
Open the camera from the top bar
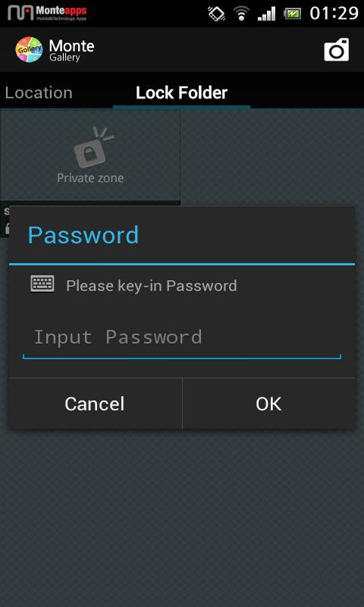[336, 49]
